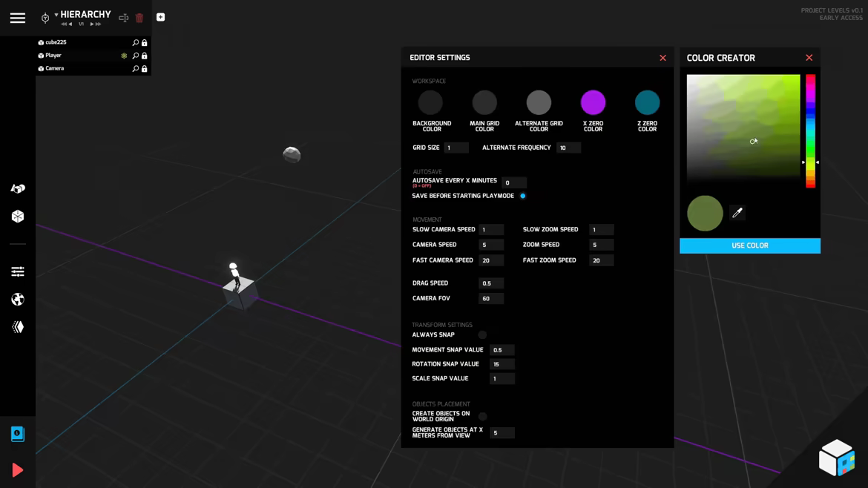The height and width of the screenshot is (488, 868).
Task: Toggle lock on Player
Action: (145, 56)
